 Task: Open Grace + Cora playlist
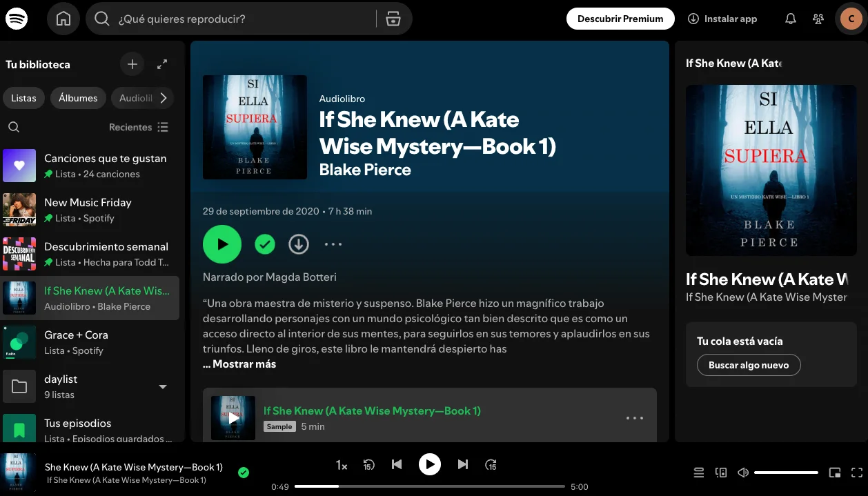point(91,342)
